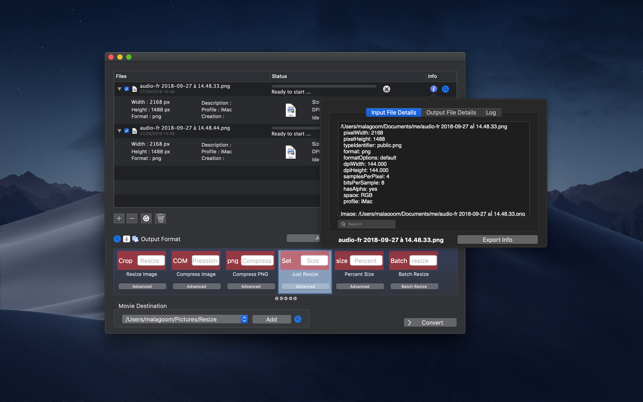Viewport: 643px width, 402px height.
Task: Click the trash icon to clear file list
Action: click(161, 218)
